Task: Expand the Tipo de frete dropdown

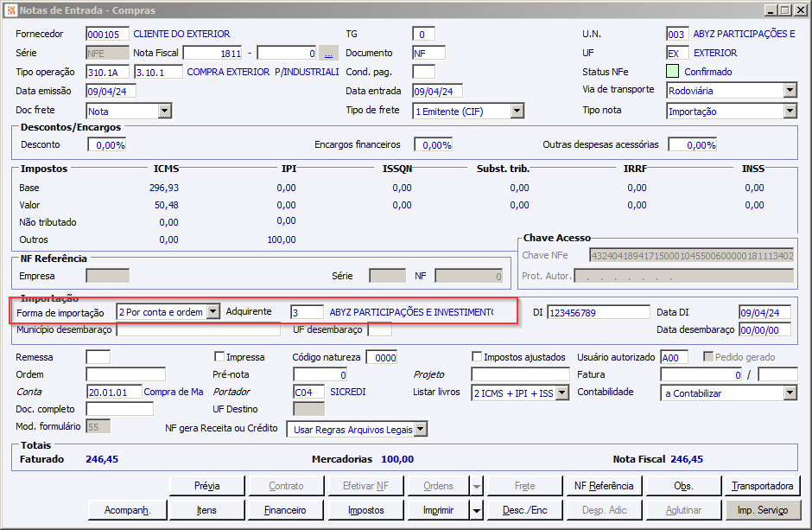Action: [x=517, y=111]
